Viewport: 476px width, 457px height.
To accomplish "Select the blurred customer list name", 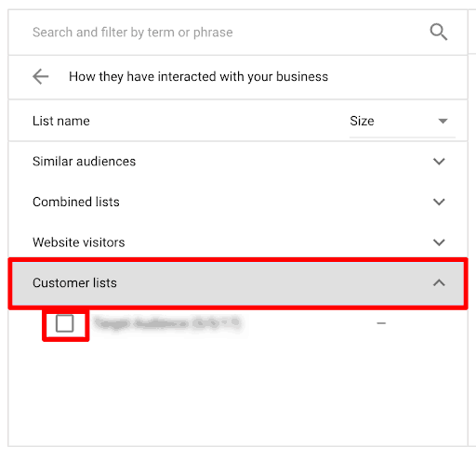I will pyautogui.click(x=167, y=323).
